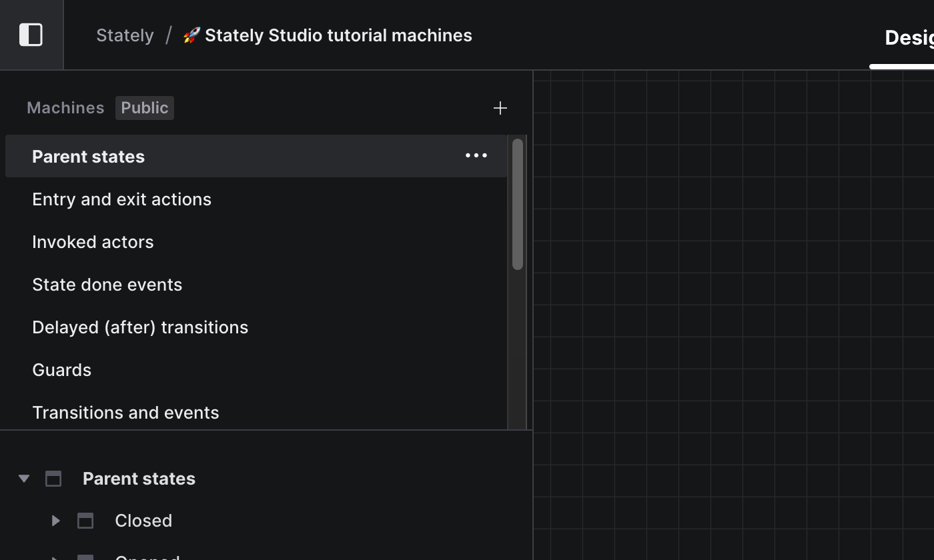Open the Parent states three-dot menu

point(476,156)
